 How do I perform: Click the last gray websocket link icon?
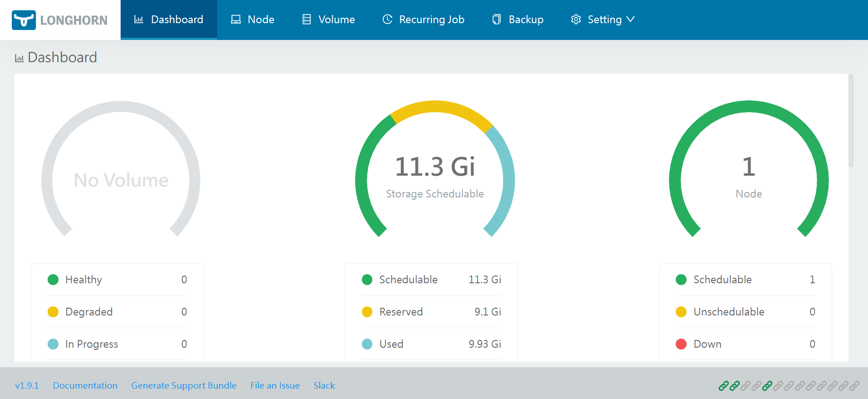pyautogui.click(x=854, y=386)
